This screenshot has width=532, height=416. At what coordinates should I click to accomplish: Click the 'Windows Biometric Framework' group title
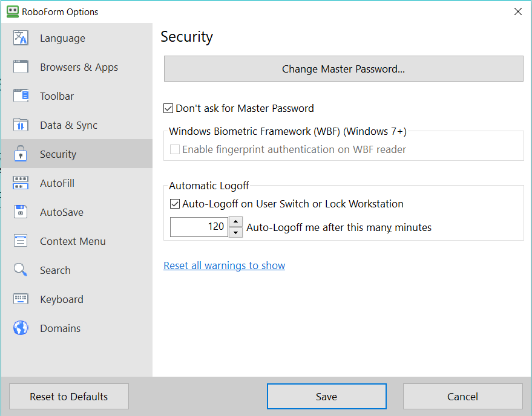[x=287, y=131]
